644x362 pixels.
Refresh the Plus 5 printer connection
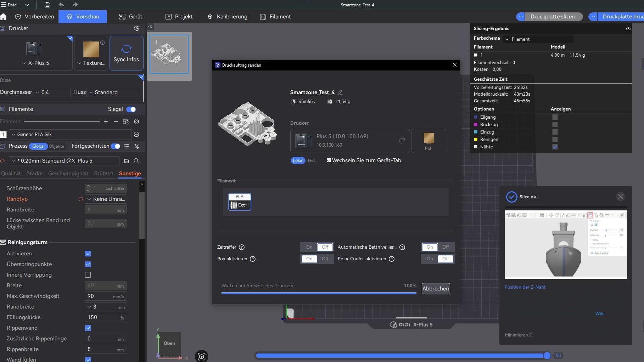(402, 141)
